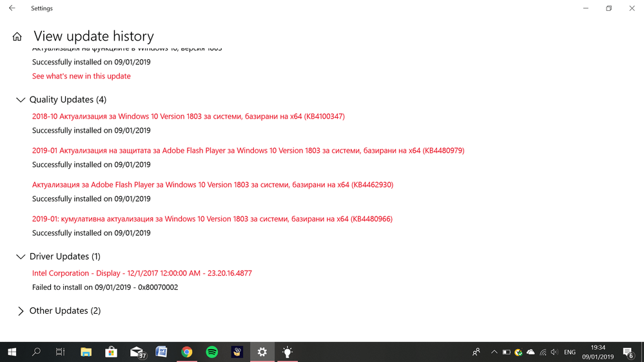Click the Settings gear taskbar icon
The width and height of the screenshot is (644, 362).
coord(262,352)
